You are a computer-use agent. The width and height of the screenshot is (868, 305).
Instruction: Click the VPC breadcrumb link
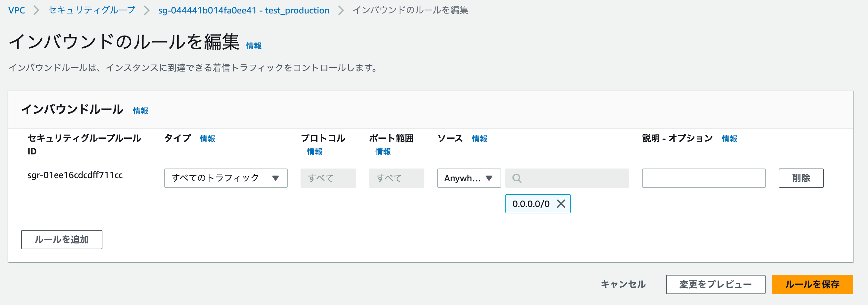pyautogui.click(x=17, y=10)
